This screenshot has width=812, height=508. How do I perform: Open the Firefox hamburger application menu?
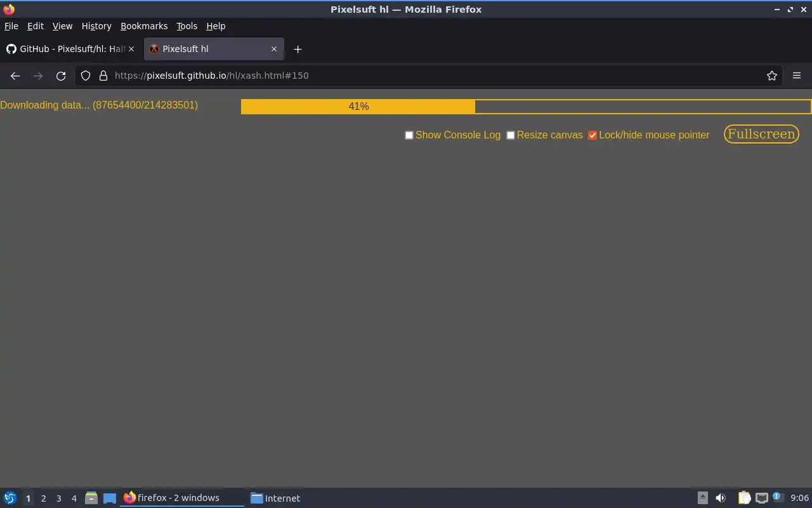tap(797, 76)
